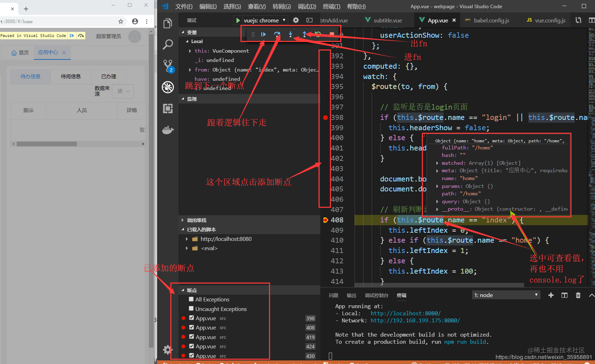Open the data source dropdown in web page
Viewport: 595px width, 364px height.
pyautogui.click(x=123, y=91)
